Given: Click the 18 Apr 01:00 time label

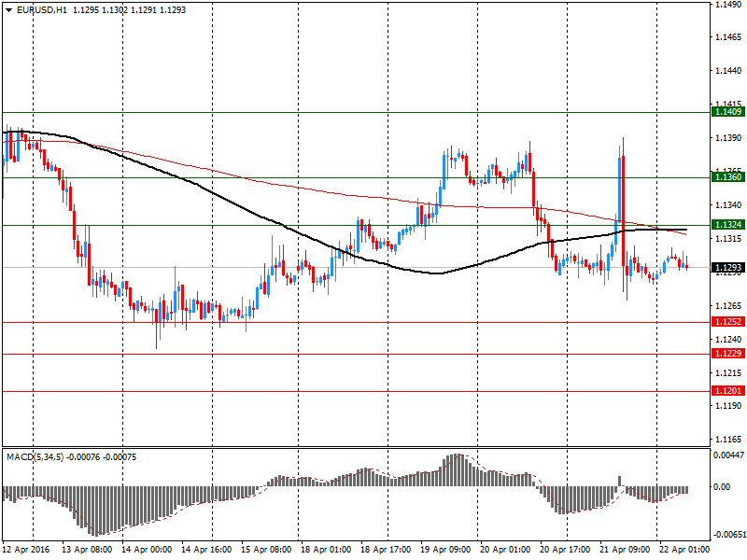Looking at the screenshot, I should click(x=326, y=550).
